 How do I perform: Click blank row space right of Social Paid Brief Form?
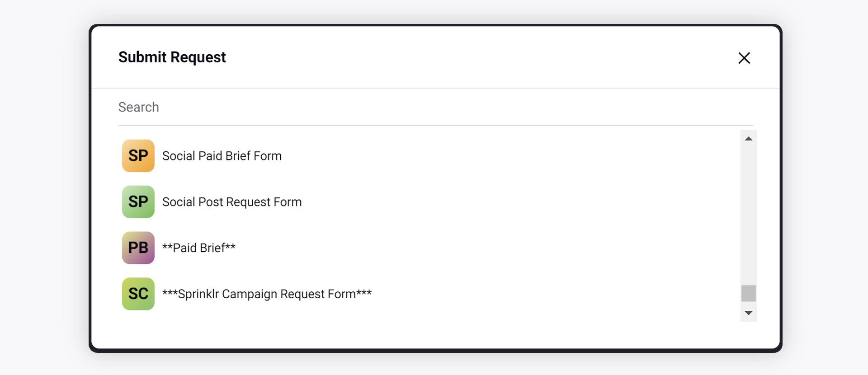[x=511, y=156]
